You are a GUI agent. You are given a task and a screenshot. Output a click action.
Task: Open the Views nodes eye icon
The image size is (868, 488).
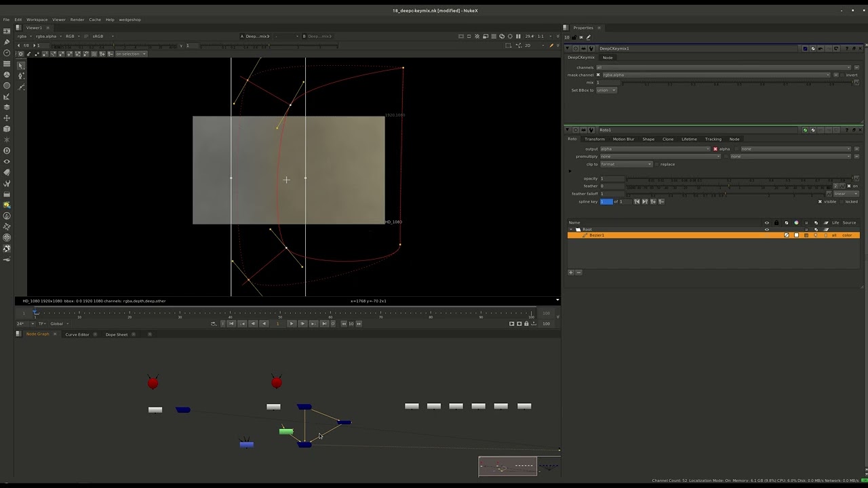pos(7,161)
